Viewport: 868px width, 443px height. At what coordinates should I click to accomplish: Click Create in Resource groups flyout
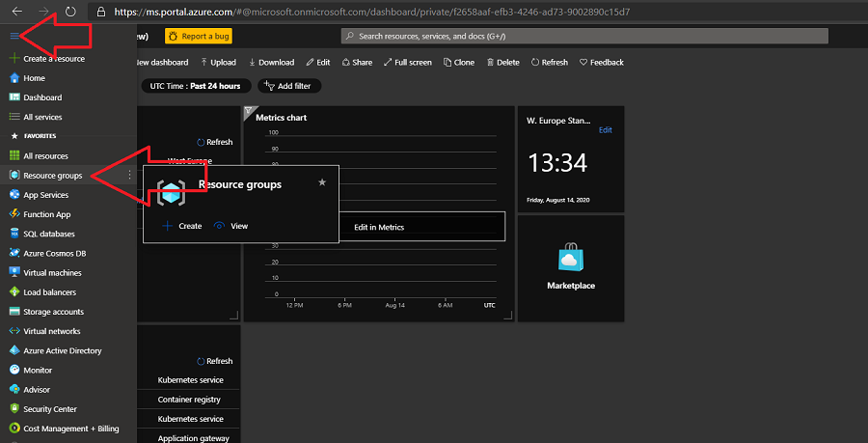click(x=182, y=226)
